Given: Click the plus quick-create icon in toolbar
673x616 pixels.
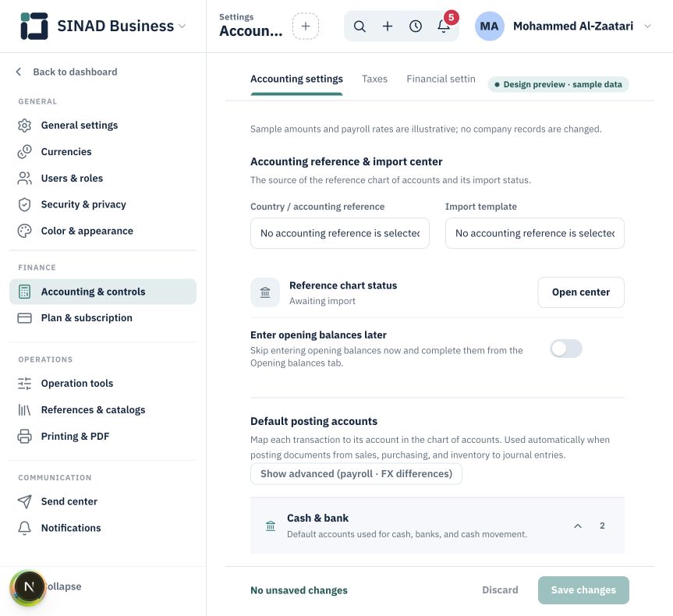Looking at the screenshot, I should point(388,27).
